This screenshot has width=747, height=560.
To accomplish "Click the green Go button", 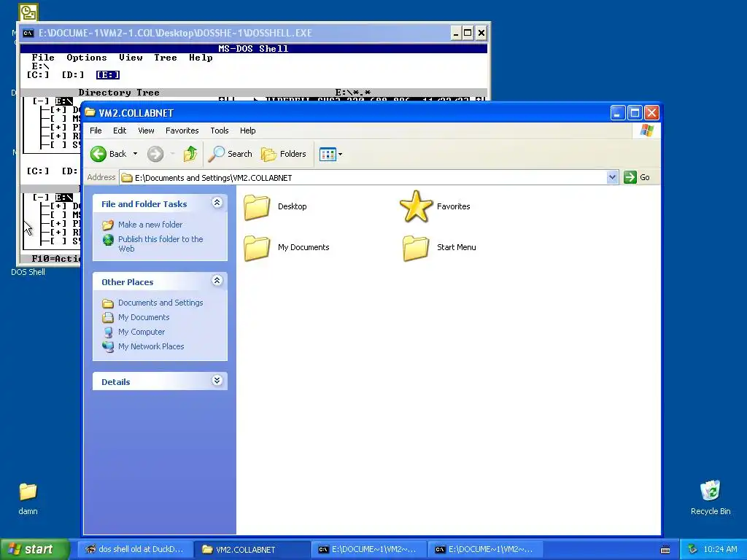I will [637, 177].
